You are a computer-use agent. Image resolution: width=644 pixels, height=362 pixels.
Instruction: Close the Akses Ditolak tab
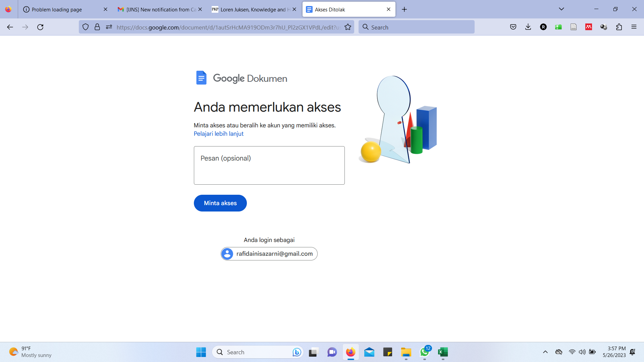(388, 9)
